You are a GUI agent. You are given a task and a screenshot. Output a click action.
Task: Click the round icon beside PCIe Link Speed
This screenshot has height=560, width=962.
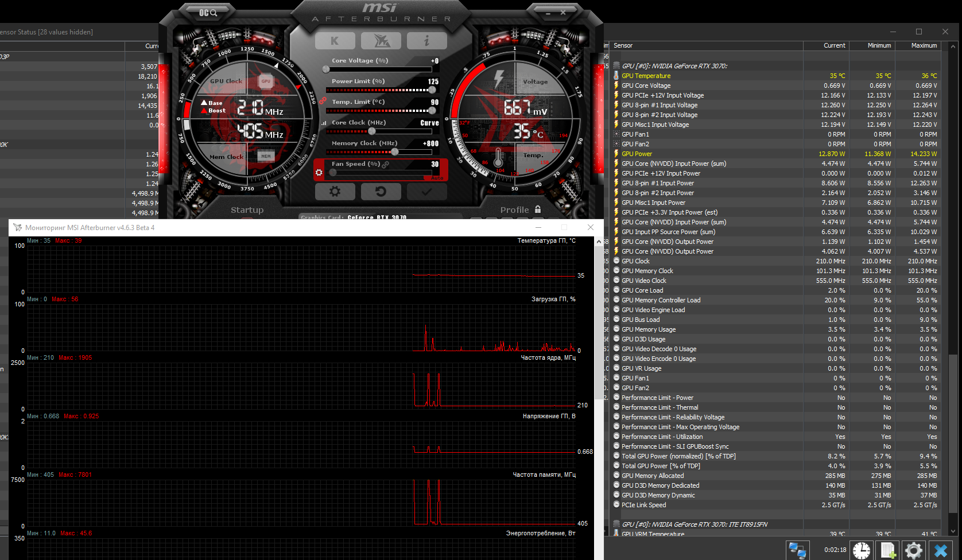(616, 505)
